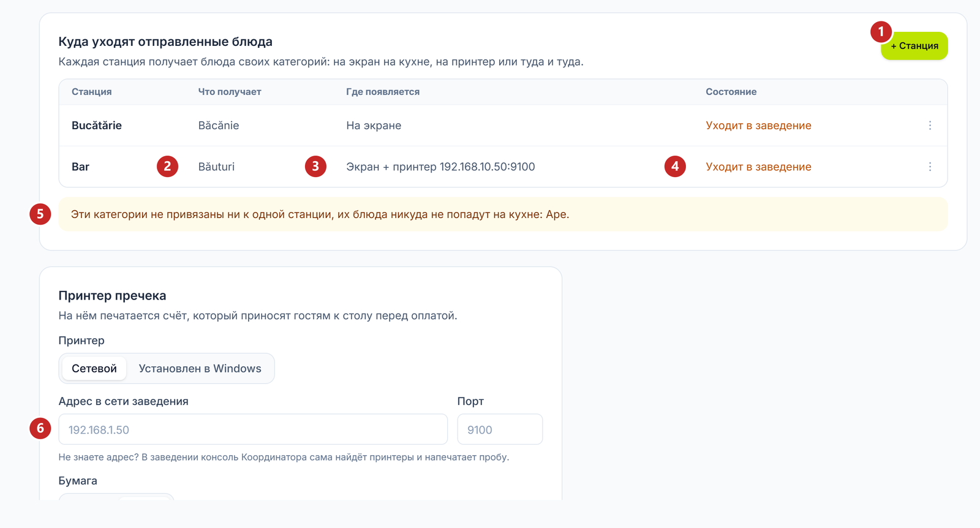Click the Băcănie category cell
The width and height of the screenshot is (980, 528).
click(219, 126)
